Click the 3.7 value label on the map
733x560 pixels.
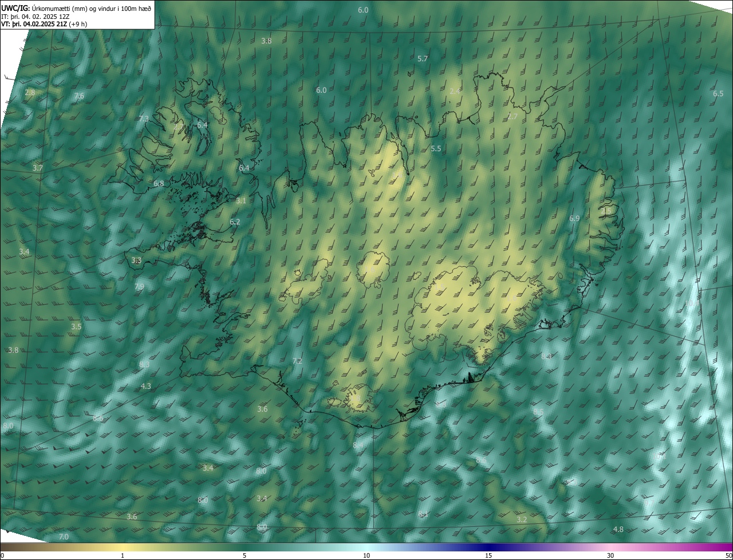(38, 168)
